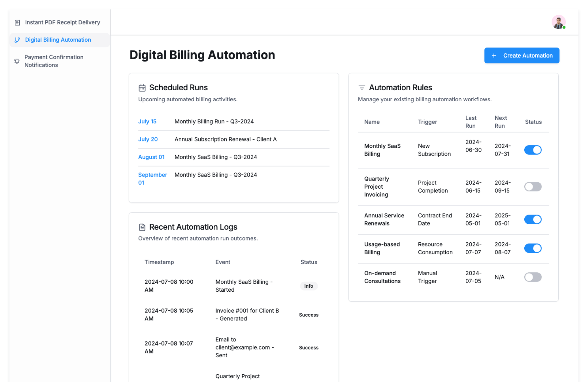Screen dimensions: 588x382
Task: Go to Payment Confirmation Notifications page
Action: [x=54, y=61]
